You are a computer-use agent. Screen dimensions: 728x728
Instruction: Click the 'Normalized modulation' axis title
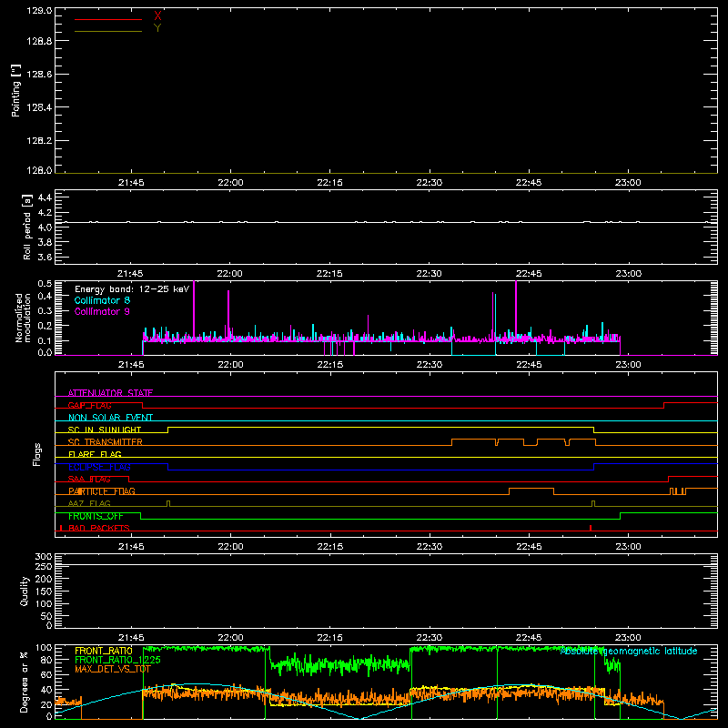tap(23, 318)
